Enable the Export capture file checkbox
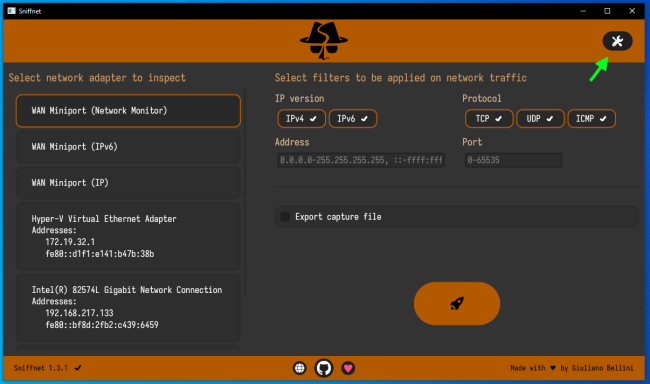 click(x=285, y=216)
